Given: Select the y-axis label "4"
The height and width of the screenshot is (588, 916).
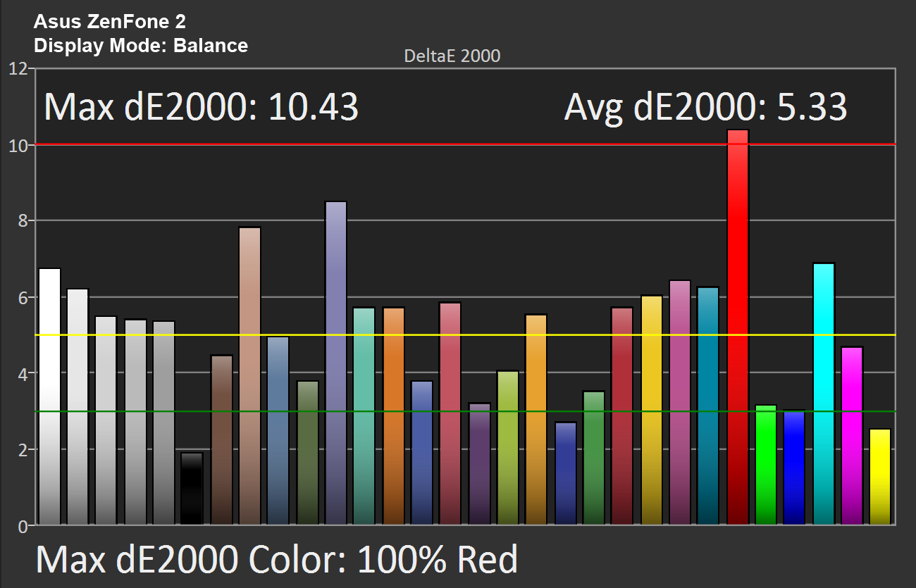Looking at the screenshot, I should [x=23, y=373].
